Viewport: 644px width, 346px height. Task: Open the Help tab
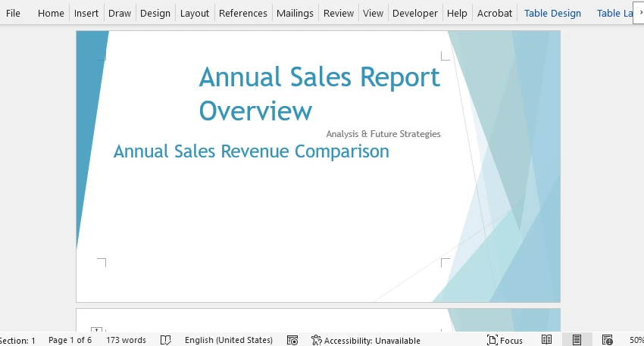pyautogui.click(x=457, y=13)
